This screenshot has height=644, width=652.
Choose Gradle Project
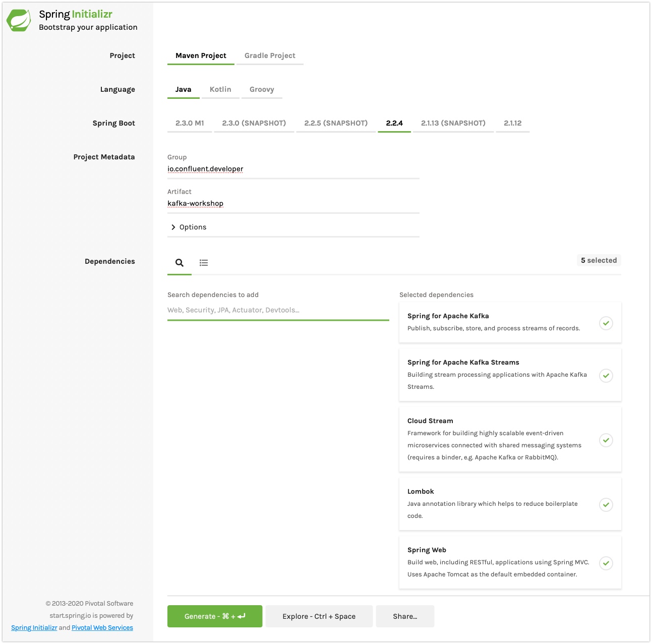(x=270, y=56)
